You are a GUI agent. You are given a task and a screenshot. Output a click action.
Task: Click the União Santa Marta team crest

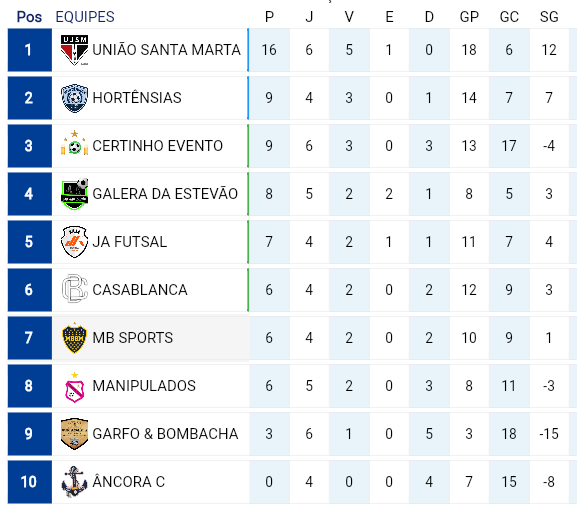click(74, 50)
